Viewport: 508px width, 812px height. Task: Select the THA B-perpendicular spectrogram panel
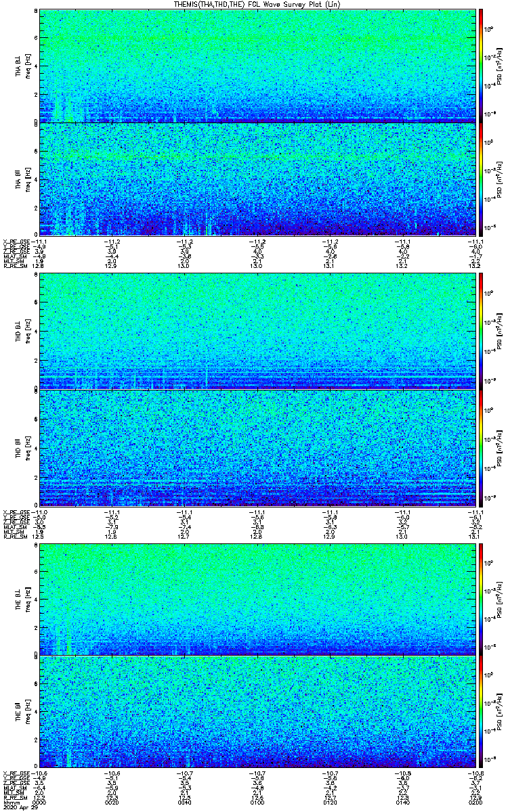click(x=258, y=66)
